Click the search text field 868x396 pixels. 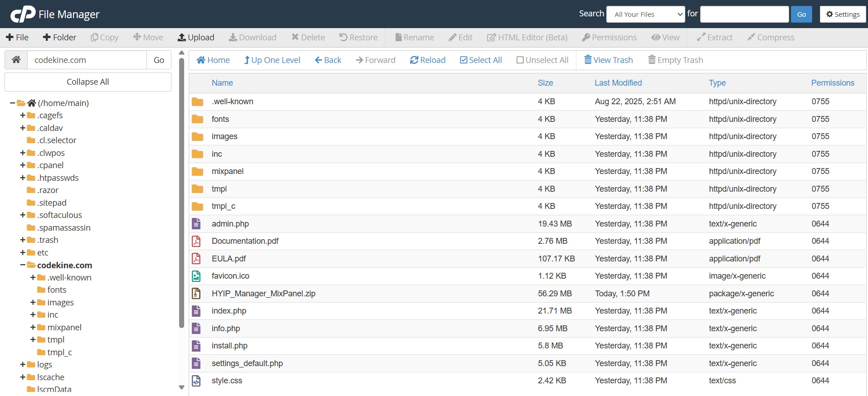click(744, 14)
